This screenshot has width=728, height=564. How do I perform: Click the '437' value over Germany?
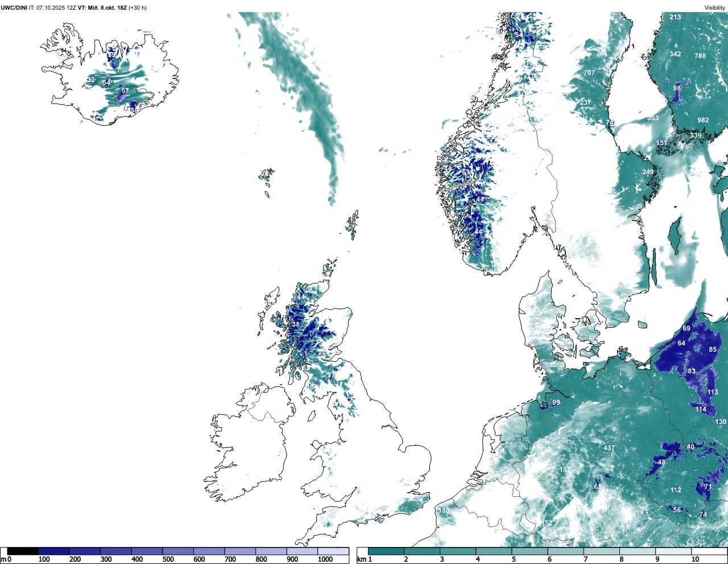tap(609, 448)
